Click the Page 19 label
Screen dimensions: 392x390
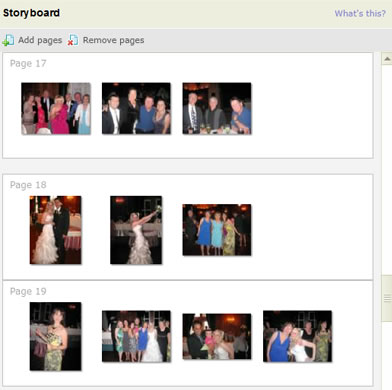point(28,291)
